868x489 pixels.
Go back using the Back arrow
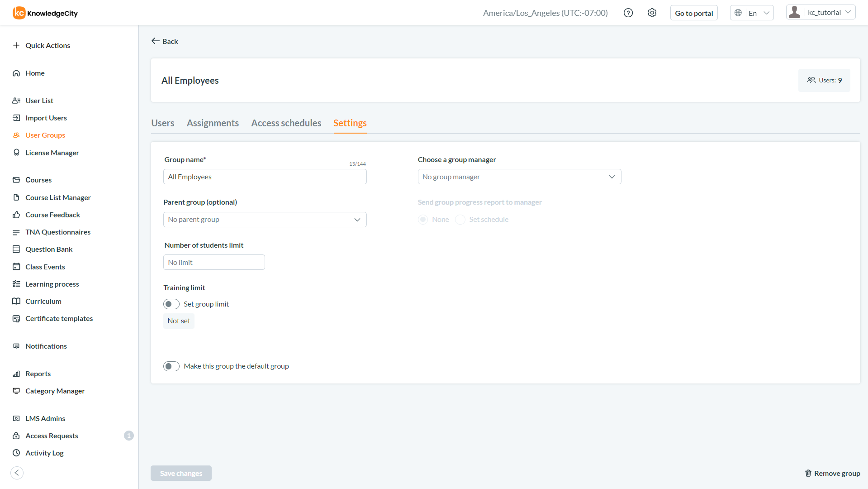(x=156, y=41)
